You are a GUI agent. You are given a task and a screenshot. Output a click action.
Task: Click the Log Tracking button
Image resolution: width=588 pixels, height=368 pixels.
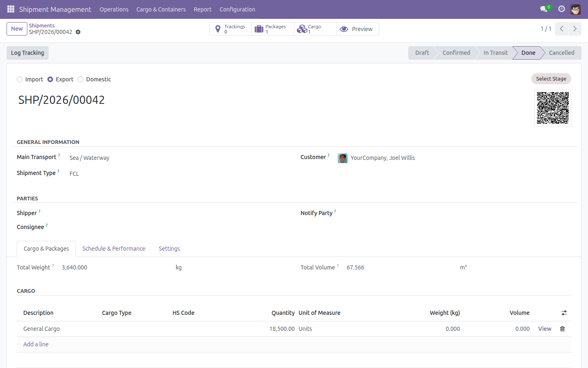(x=27, y=53)
